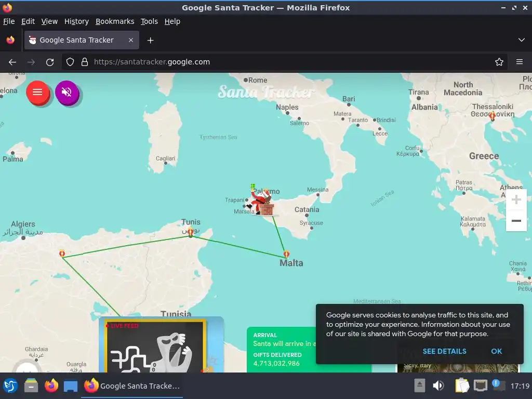Open the Edit menu
Screen dimensions: 532x399
pos(28,21)
